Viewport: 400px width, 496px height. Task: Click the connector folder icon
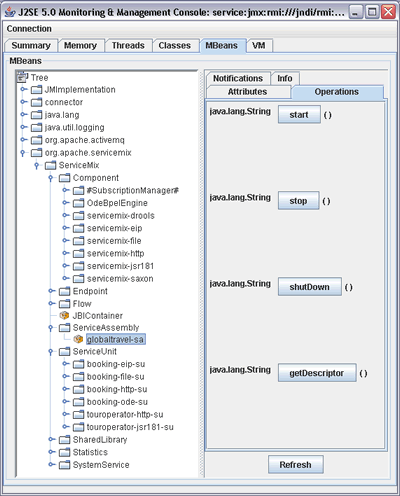37,102
